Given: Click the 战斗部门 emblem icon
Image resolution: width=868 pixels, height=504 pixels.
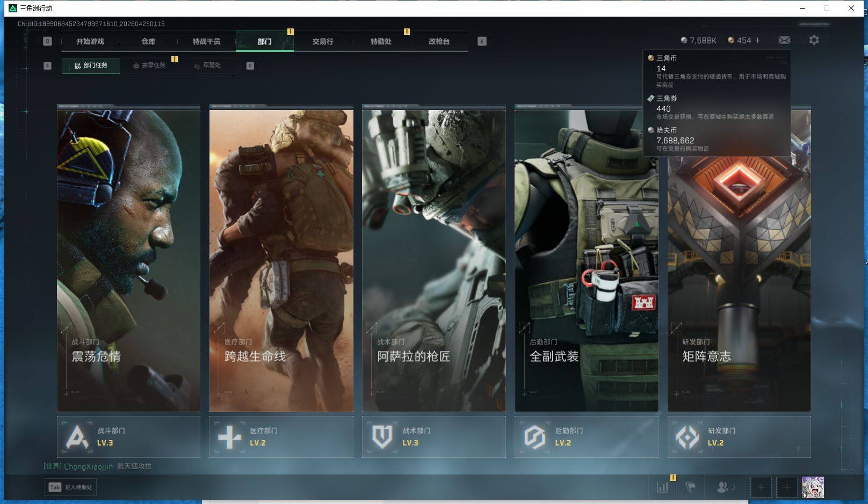Looking at the screenshot, I should click(x=77, y=436).
